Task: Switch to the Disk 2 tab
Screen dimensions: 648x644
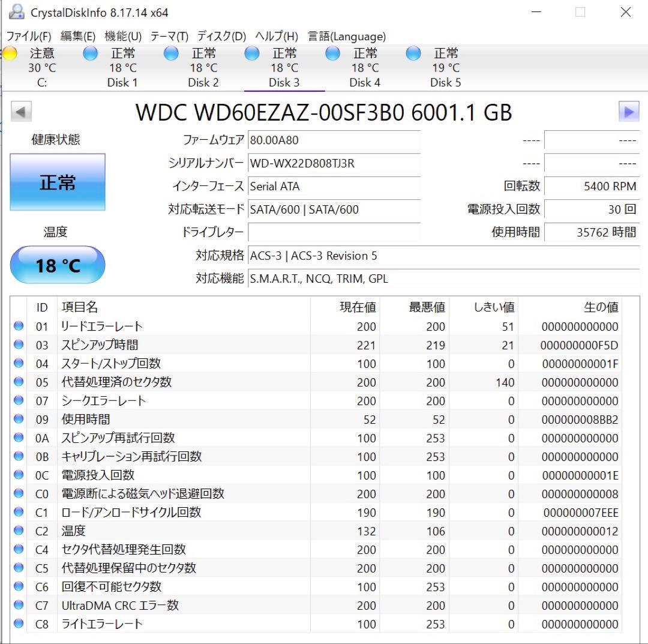Action: pos(203,68)
